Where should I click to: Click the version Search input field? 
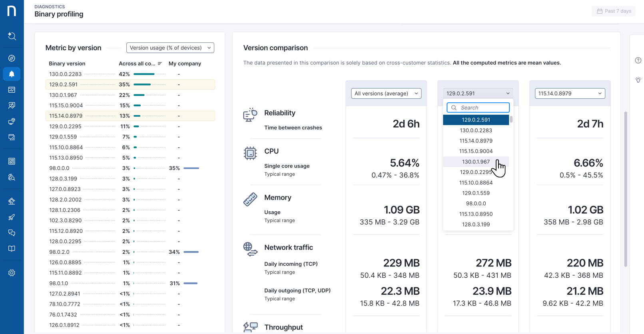(482, 107)
